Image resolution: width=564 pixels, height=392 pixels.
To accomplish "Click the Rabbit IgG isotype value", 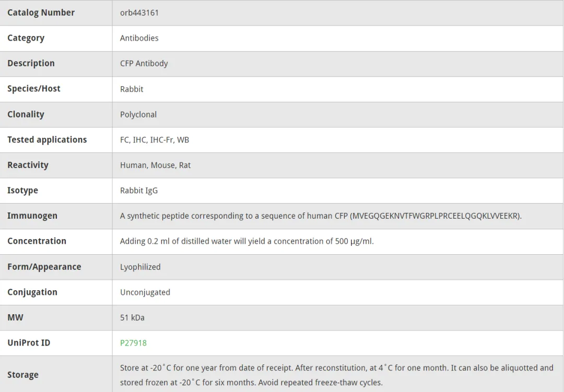I will click(x=139, y=191).
